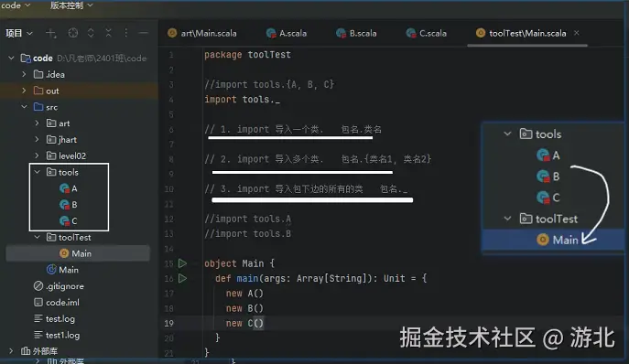Click the expand all tree icon
Viewport: 629px width, 364px height.
tap(91, 33)
